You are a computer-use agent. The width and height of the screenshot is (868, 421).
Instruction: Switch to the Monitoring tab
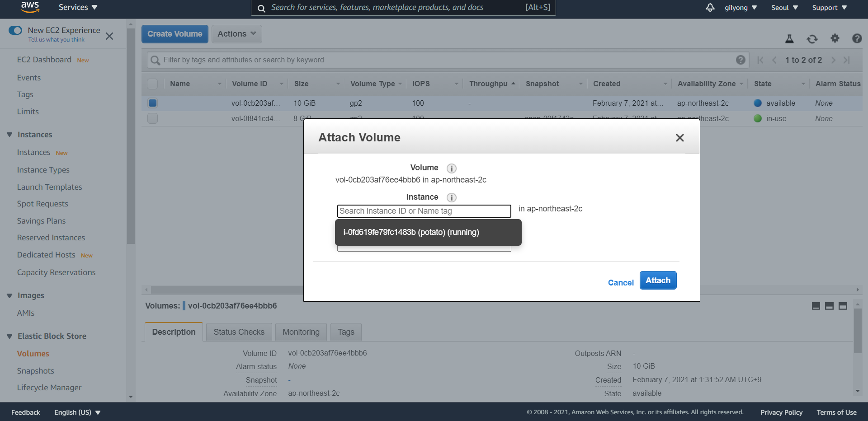pos(301,332)
